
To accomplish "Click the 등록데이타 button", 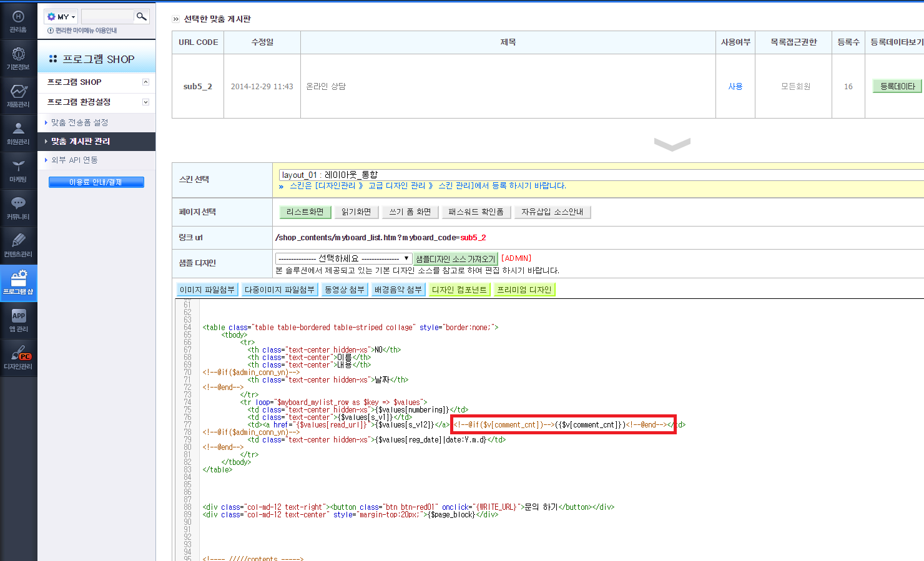I will pos(897,87).
